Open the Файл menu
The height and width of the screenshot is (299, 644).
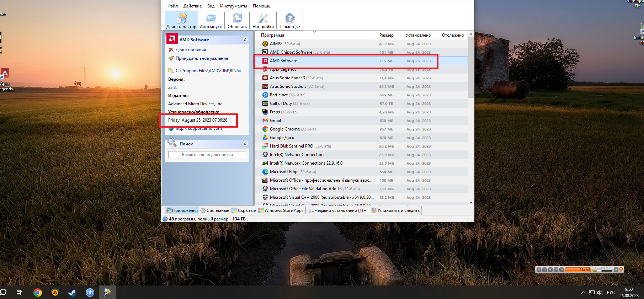(x=173, y=6)
